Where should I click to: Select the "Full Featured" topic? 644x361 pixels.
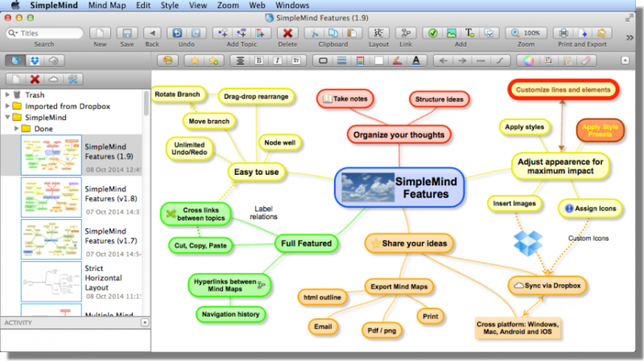(x=306, y=243)
